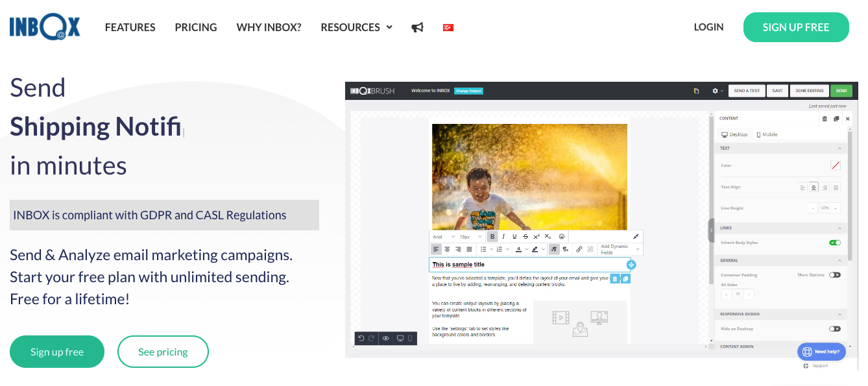Screen dimensions: 868x386
Task: Toggle the Hide on Desktop switch
Action: (x=834, y=329)
